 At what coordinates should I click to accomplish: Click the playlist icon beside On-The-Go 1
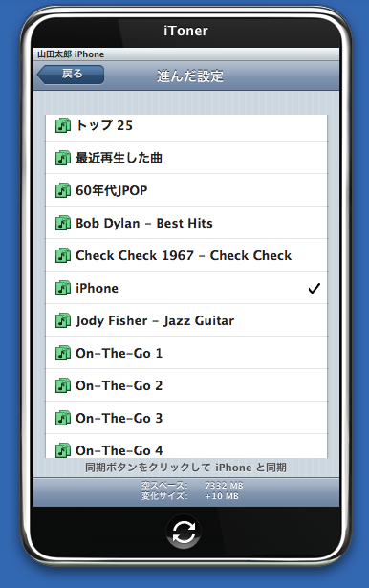[63, 353]
